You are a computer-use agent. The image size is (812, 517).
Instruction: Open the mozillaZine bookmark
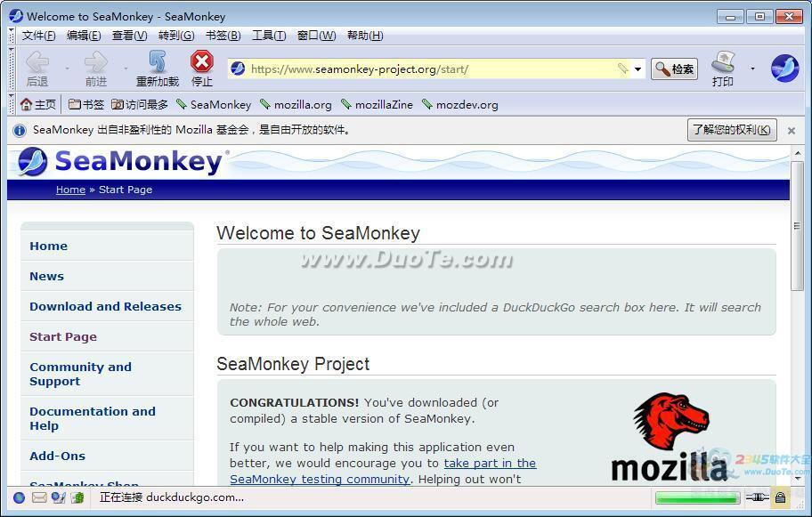(377, 104)
